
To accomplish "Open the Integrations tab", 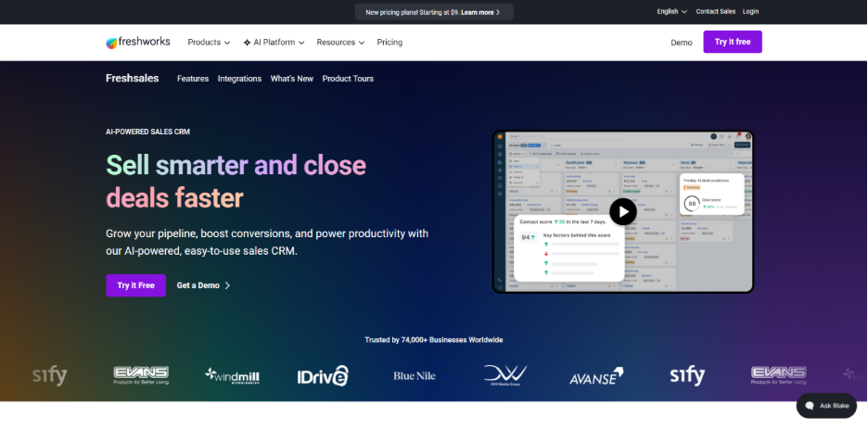I will pyautogui.click(x=239, y=79).
